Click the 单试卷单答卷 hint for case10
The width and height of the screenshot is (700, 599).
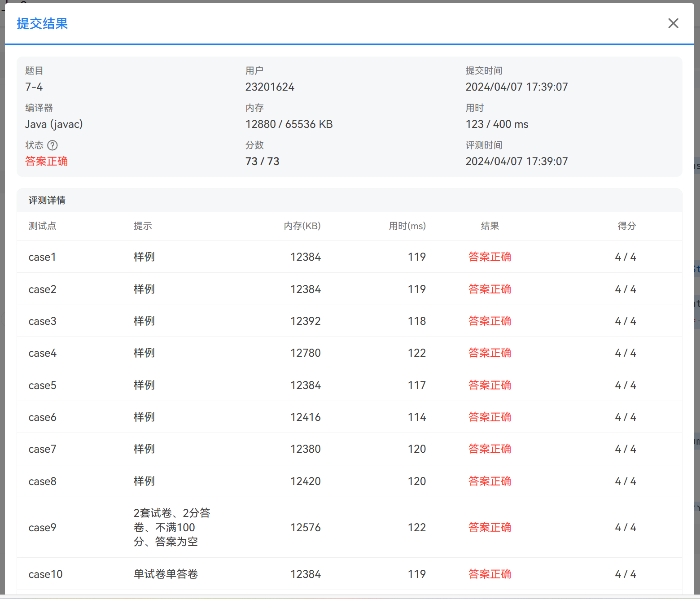click(166, 574)
